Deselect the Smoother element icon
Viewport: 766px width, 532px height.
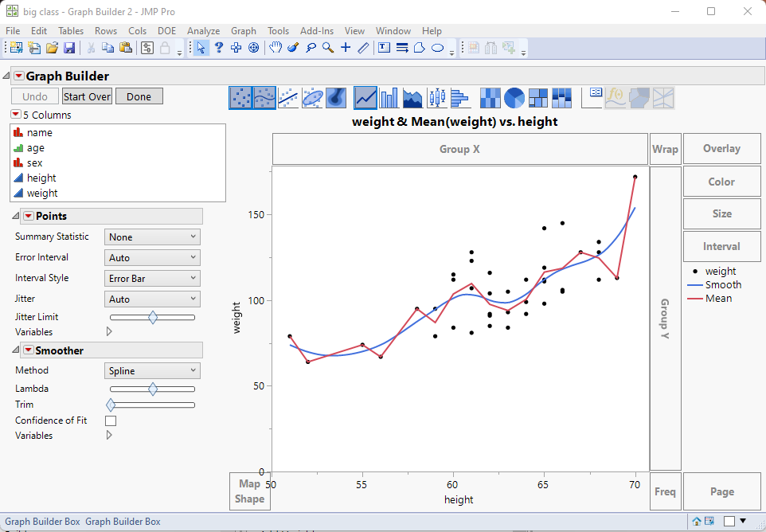click(x=263, y=97)
